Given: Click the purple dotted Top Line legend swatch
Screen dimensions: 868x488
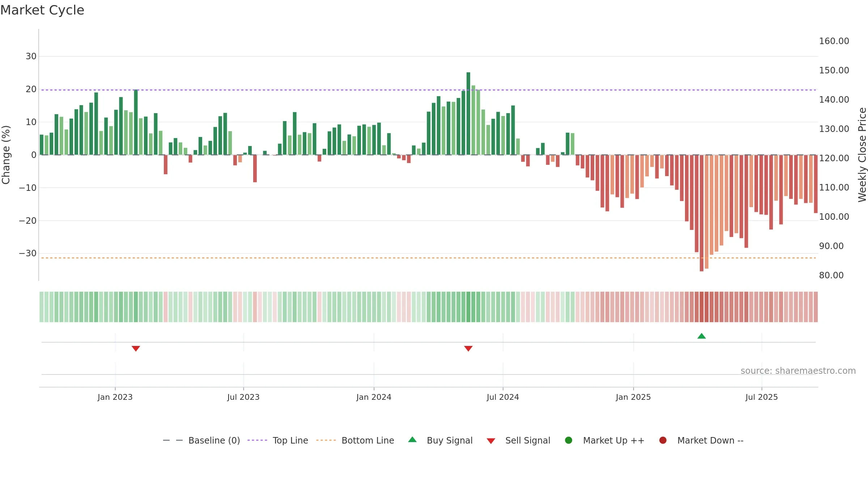Looking at the screenshot, I should click(x=257, y=440).
